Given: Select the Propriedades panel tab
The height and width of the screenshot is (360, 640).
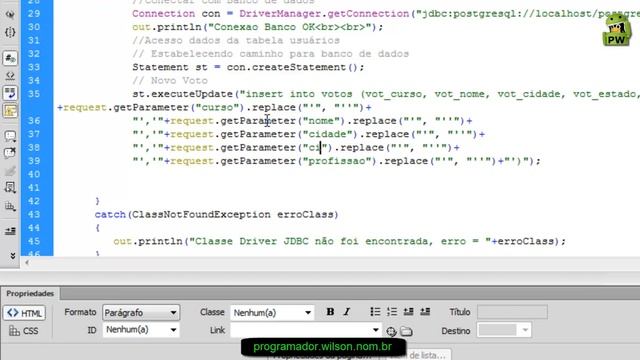Looking at the screenshot, I should (x=30, y=293).
